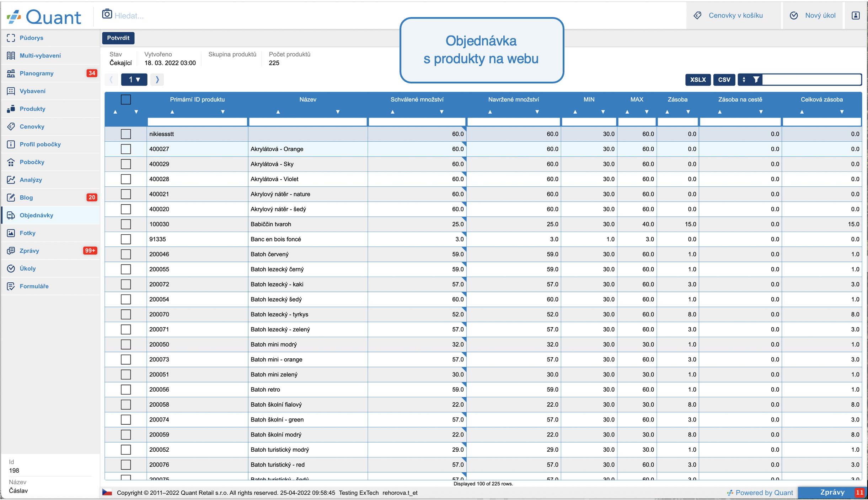Image resolution: width=868 pixels, height=500 pixels.
Task: Open the Zprávy messages sidebar icon
Action: [11, 251]
